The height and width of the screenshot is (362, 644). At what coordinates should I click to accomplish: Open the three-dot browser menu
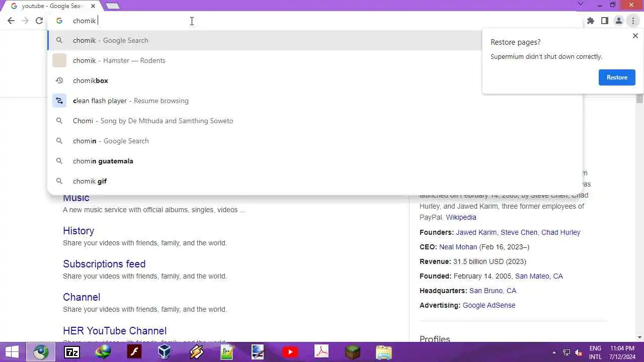[x=633, y=21]
